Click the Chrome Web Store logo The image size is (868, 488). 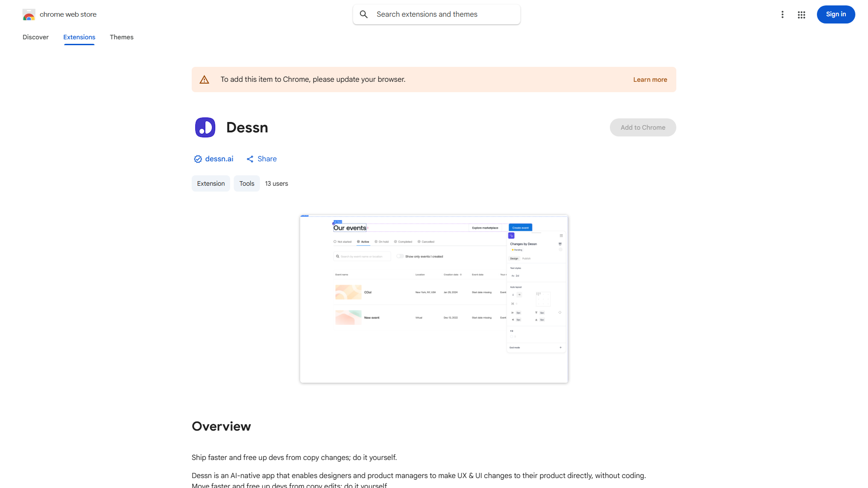pos(29,15)
